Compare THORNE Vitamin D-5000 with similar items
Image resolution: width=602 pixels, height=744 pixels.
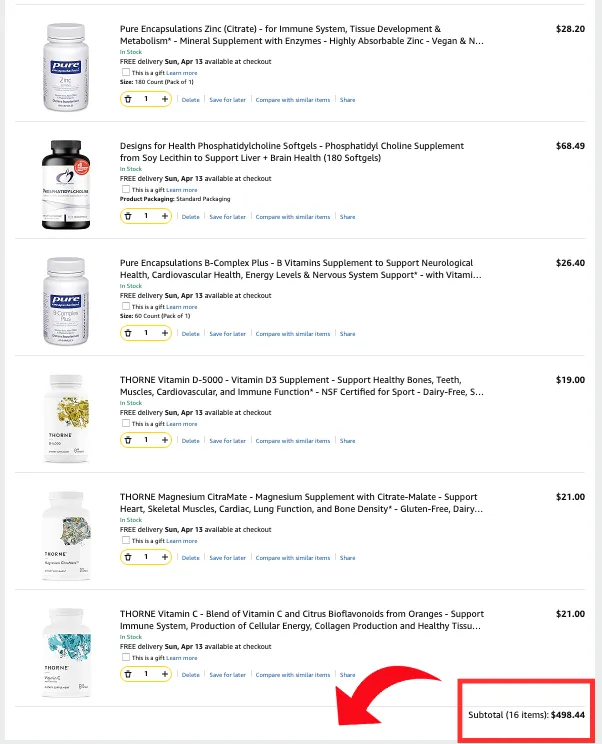coord(292,441)
